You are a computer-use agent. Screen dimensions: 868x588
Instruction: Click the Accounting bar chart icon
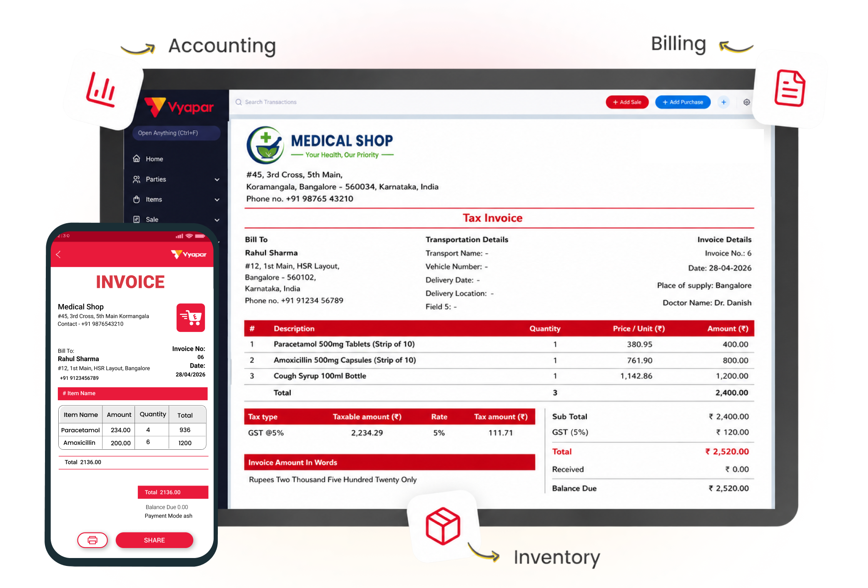(x=101, y=90)
